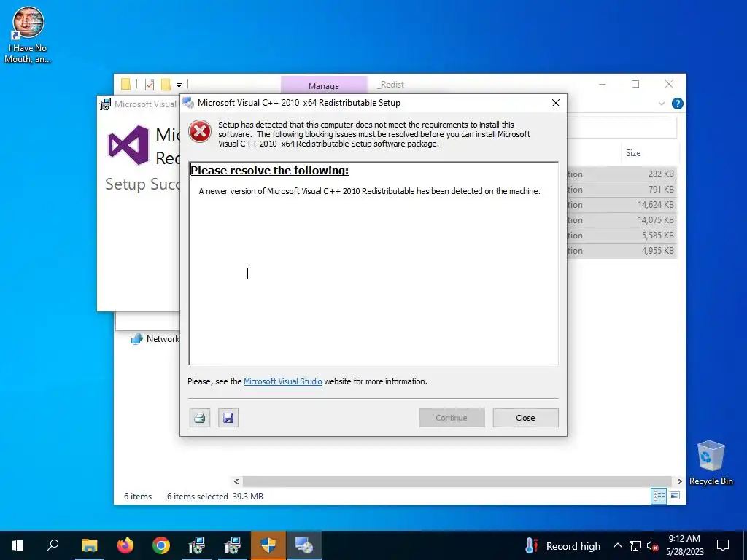Open the Windows Start menu
The image size is (747, 560).
click(x=18, y=545)
